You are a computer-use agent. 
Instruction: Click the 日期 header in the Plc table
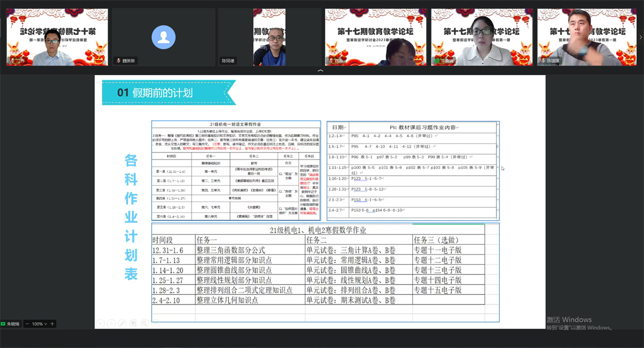pyautogui.click(x=338, y=128)
